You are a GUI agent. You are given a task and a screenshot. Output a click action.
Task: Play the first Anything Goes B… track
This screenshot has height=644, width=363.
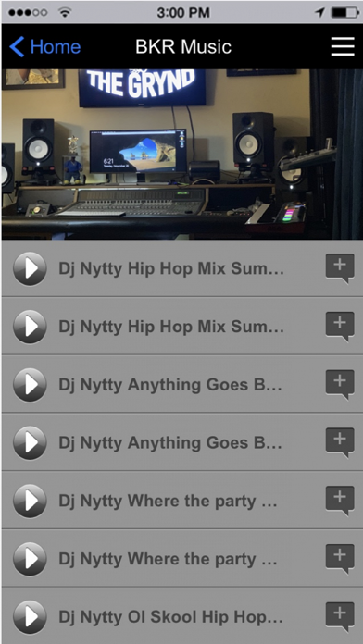click(30, 385)
